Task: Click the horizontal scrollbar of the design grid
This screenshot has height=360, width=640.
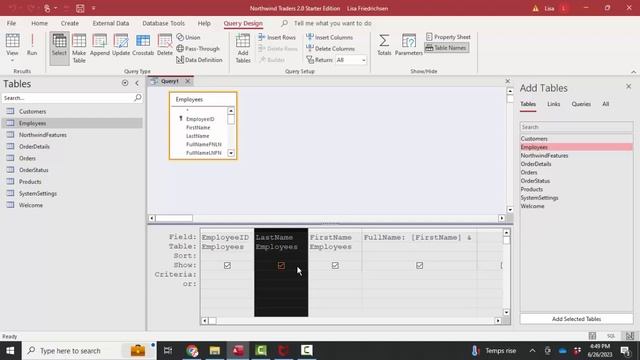Action: pyautogui.click(x=351, y=321)
